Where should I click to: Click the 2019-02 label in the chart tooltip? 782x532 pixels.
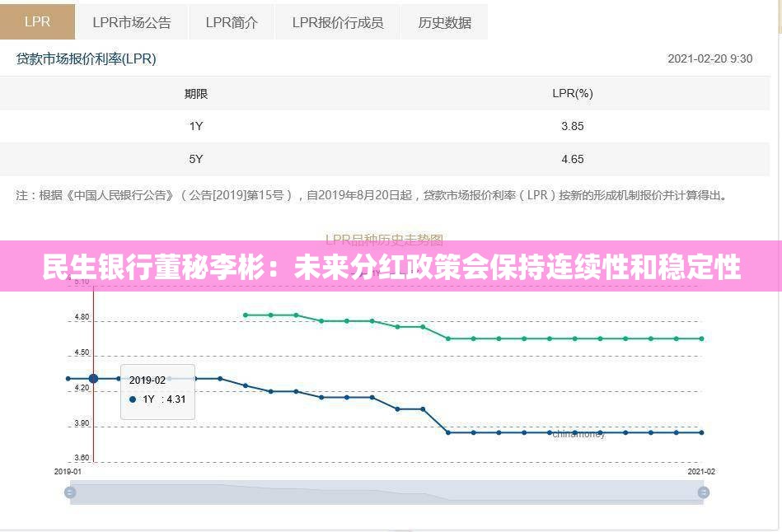[x=148, y=380]
